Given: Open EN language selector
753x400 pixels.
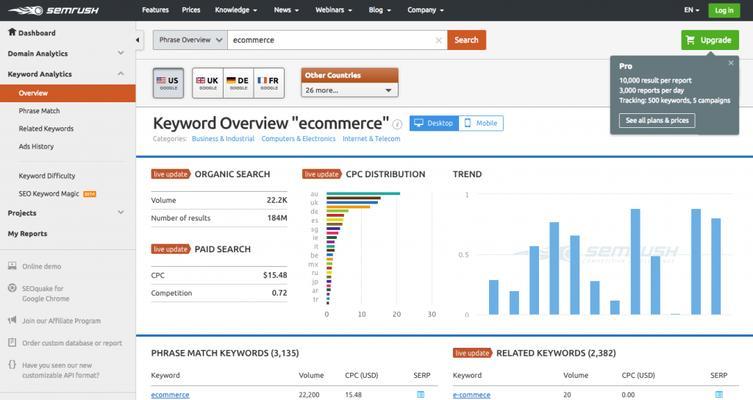Looking at the screenshot, I should 692,10.
